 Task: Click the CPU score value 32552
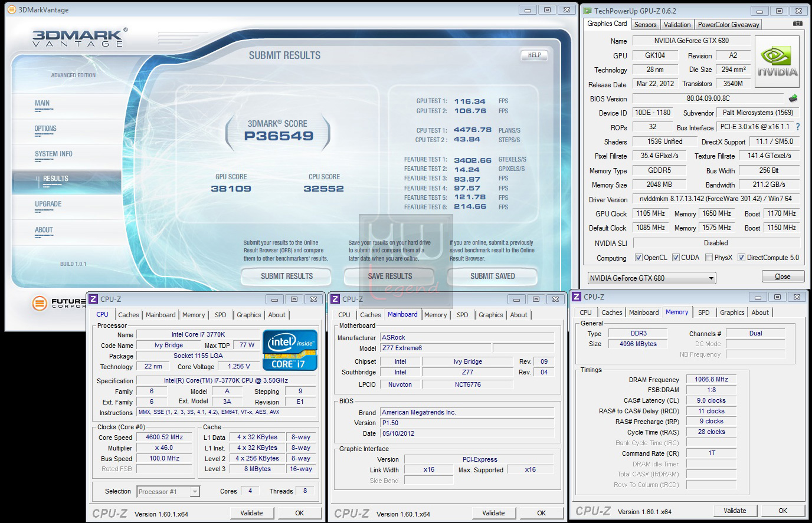[x=324, y=189]
